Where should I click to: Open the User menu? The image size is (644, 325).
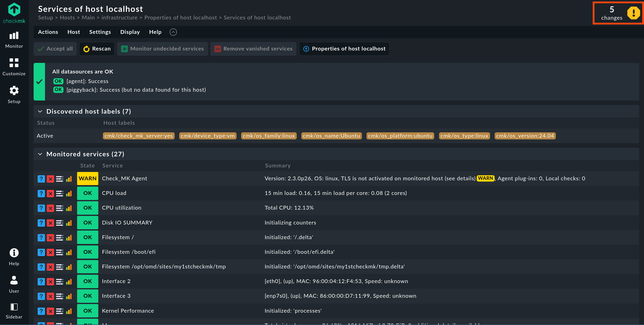[x=14, y=284]
